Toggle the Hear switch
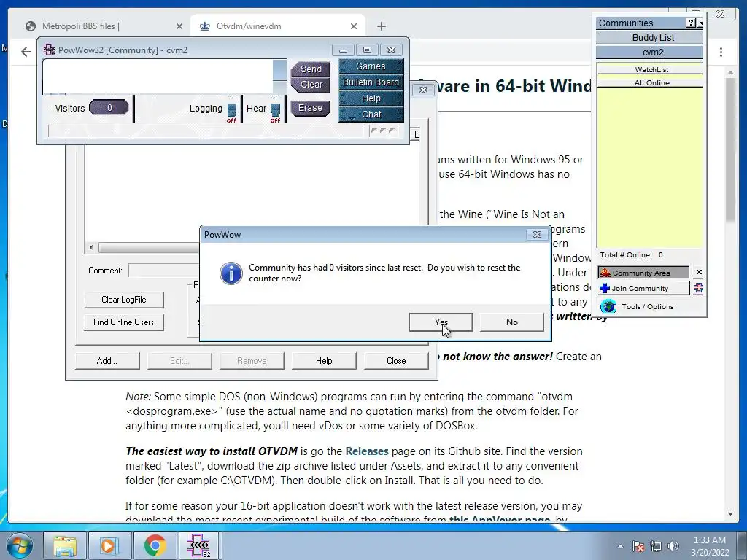 click(275, 111)
